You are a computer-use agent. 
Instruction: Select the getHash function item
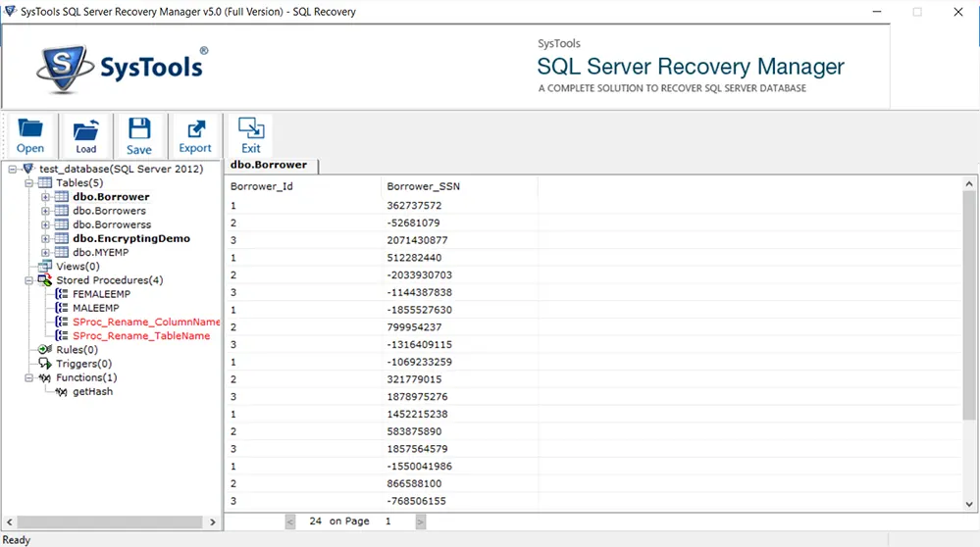(x=92, y=391)
